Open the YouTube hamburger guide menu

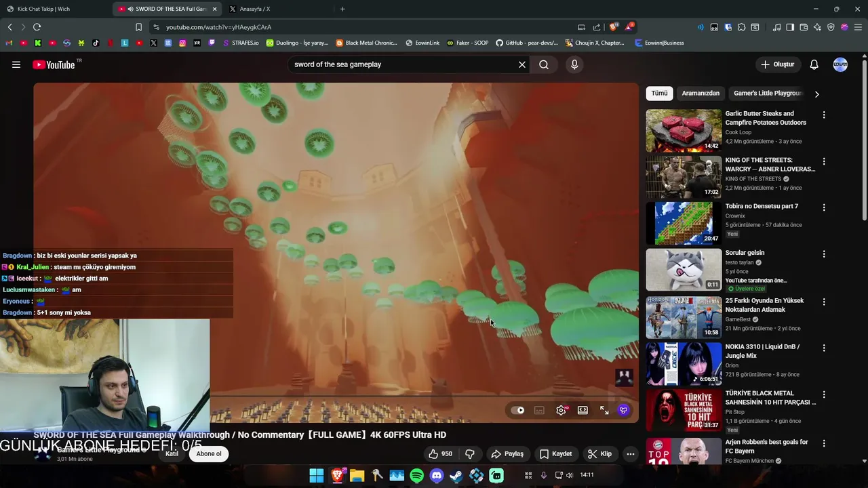[16, 64]
